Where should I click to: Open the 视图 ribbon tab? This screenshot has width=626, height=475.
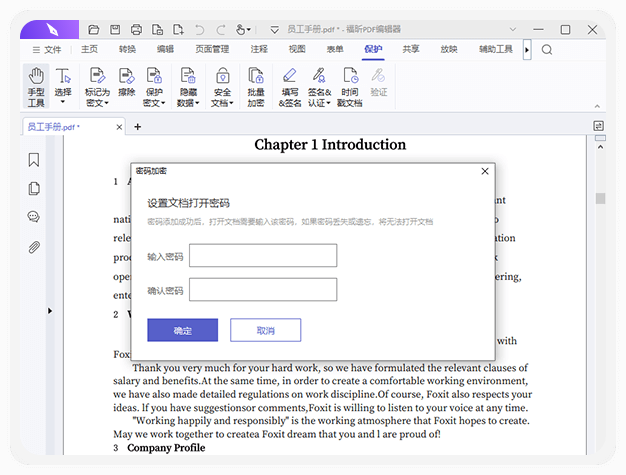[x=297, y=49]
